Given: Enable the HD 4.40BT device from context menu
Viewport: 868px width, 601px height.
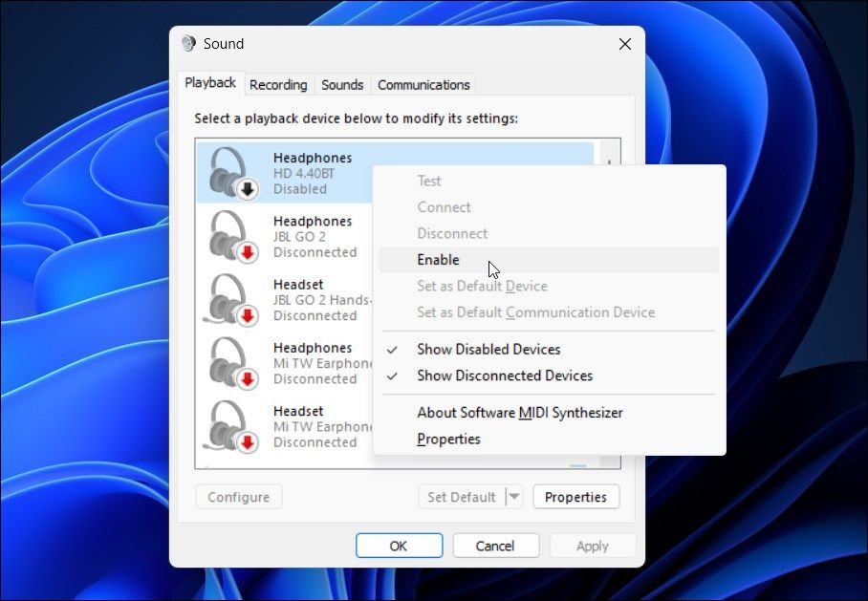Looking at the screenshot, I should (438, 259).
